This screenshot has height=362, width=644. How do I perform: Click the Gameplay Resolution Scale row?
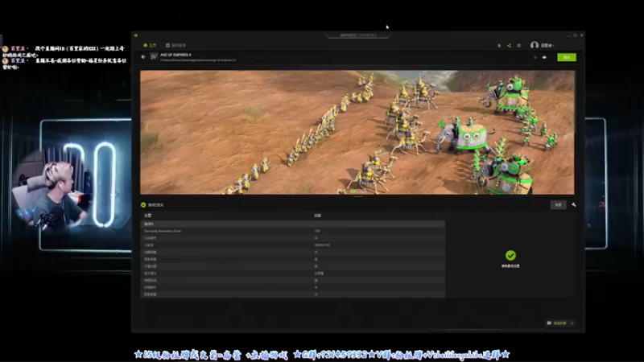(292, 231)
